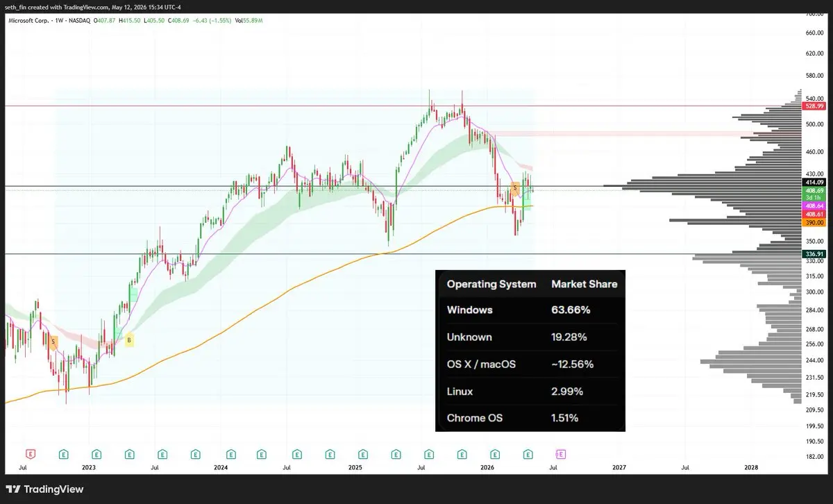Click the 580.00 price axis label
The width and height of the screenshot is (833, 504).
point(814,75)
